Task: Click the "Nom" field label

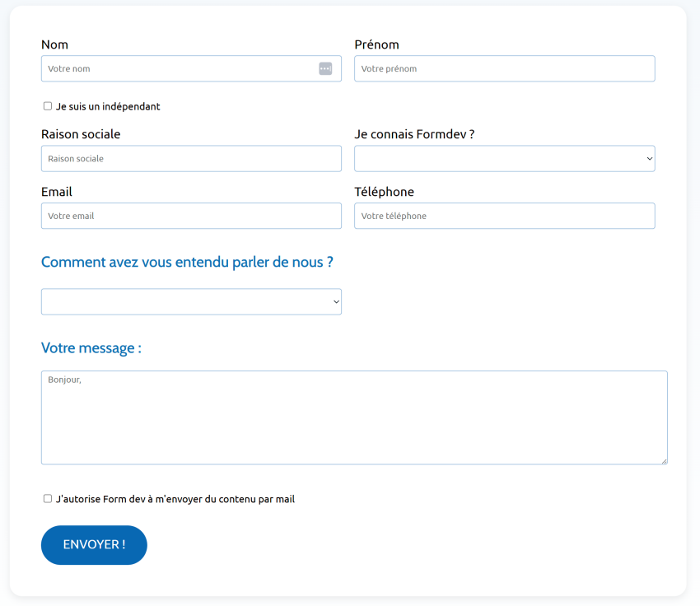Action: 54,44
